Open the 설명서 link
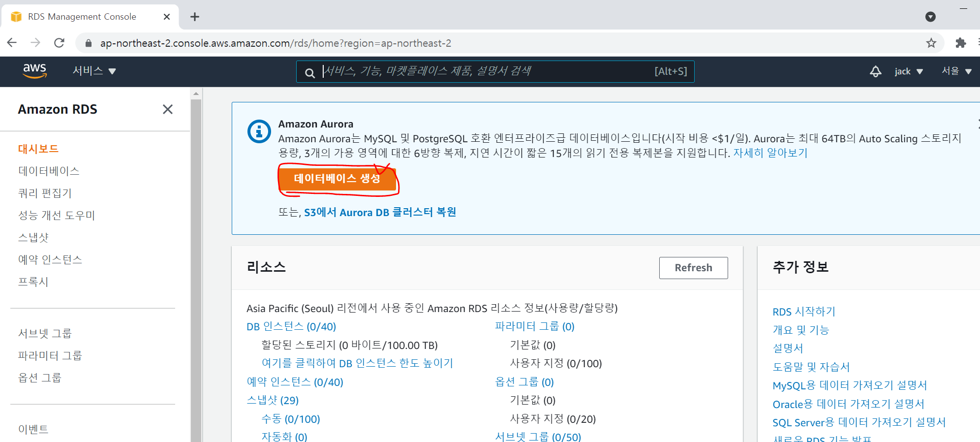The width and height of the screenshot is (980, 442). coord(788,348)
